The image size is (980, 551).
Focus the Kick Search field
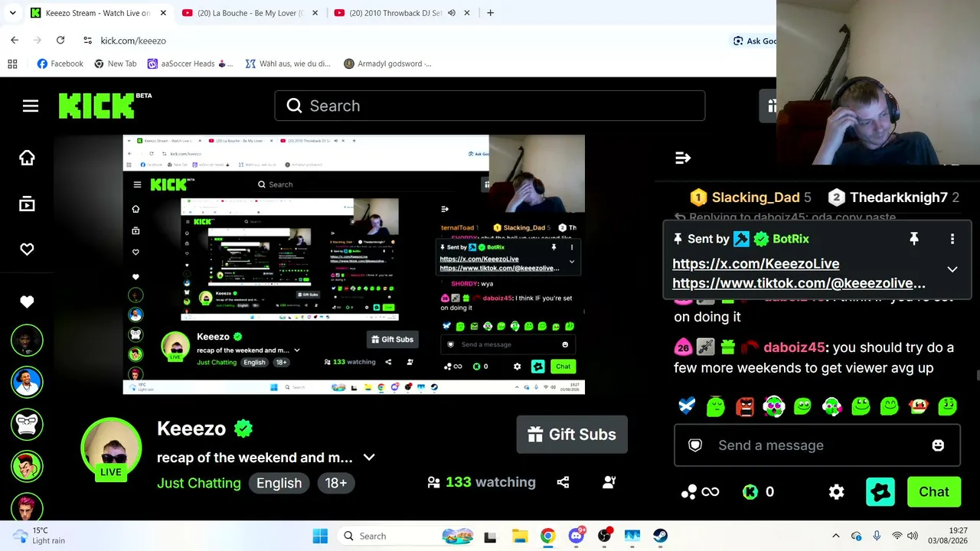coord(490,106)
